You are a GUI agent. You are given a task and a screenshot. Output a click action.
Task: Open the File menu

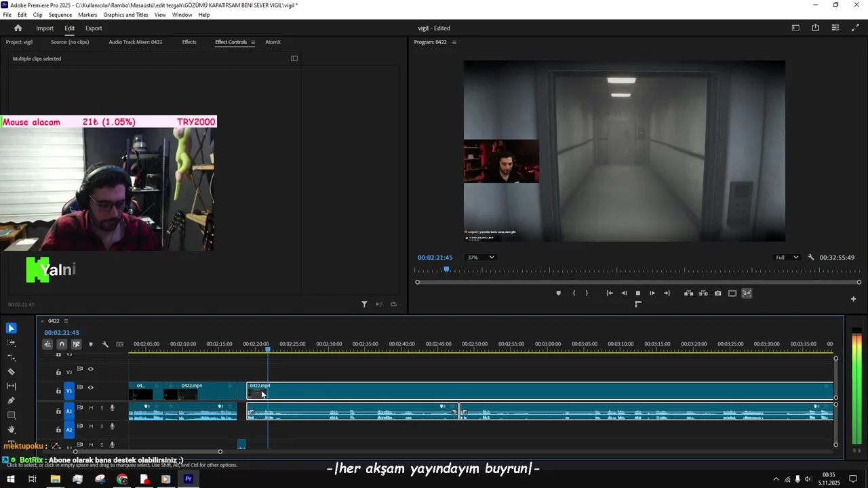pos(7,15)
